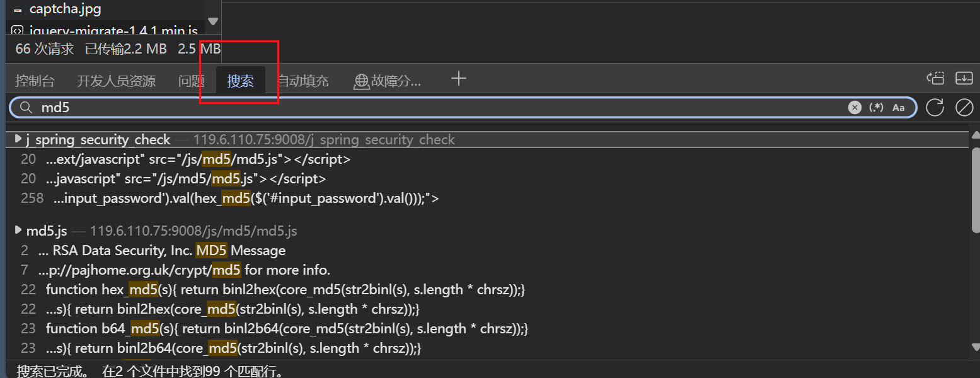
Task: Select the 搜索 tab
Action: (x=240, y=81)
